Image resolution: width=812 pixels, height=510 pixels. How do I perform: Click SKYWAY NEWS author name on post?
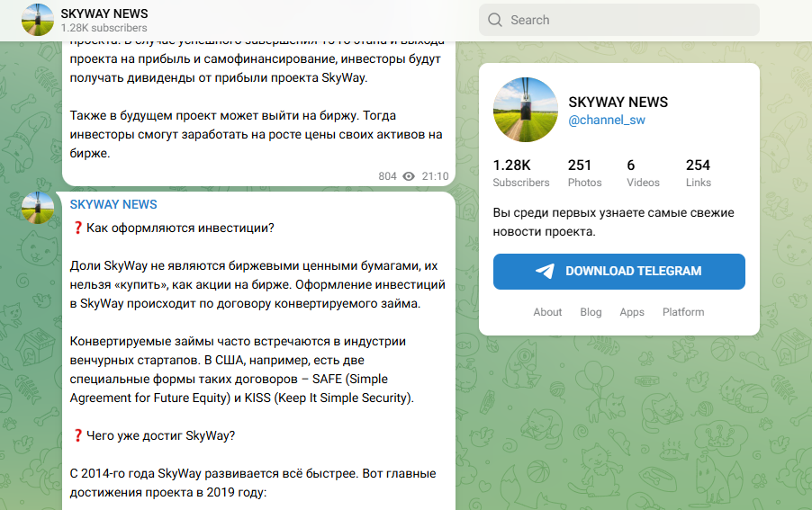pos(113,204)
